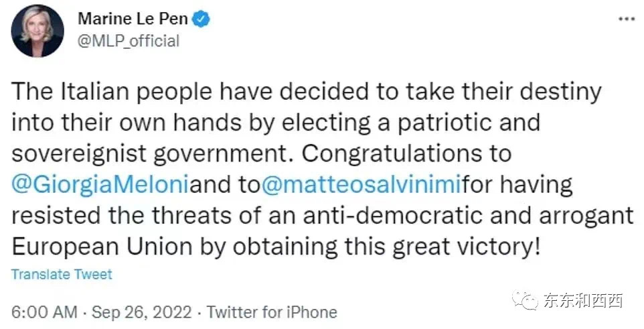Image resolution: width=644 pixels, height=329 pixels.
Task: Click the Sep 26, 2022 date
Action: pos(142,312)
